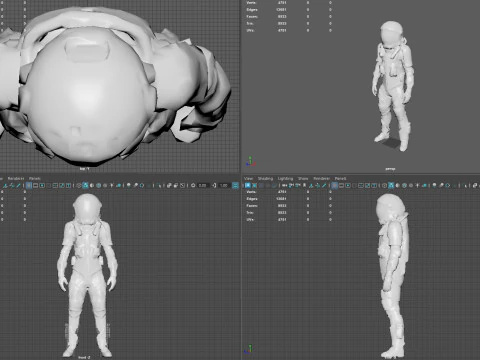Click Exposure icon in front viewport
This screenshot has width=480, height=360.
pos(193,185)
